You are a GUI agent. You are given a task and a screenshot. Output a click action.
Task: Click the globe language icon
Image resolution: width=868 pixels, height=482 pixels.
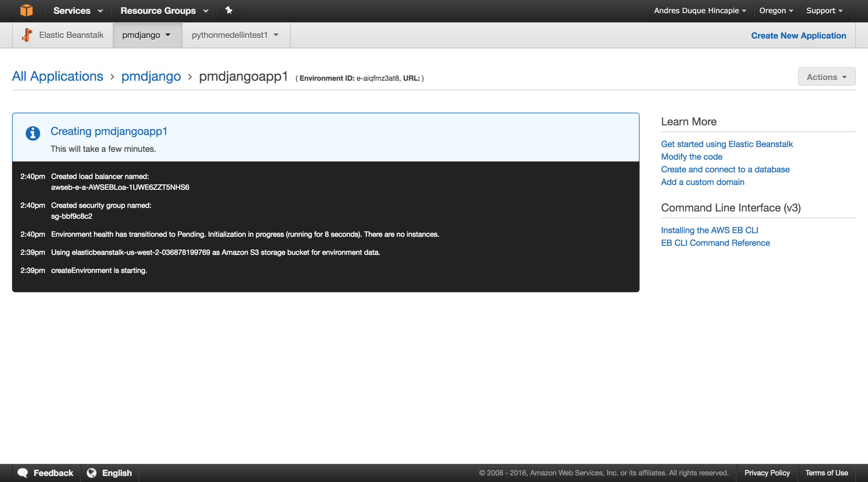coord(92,473)
